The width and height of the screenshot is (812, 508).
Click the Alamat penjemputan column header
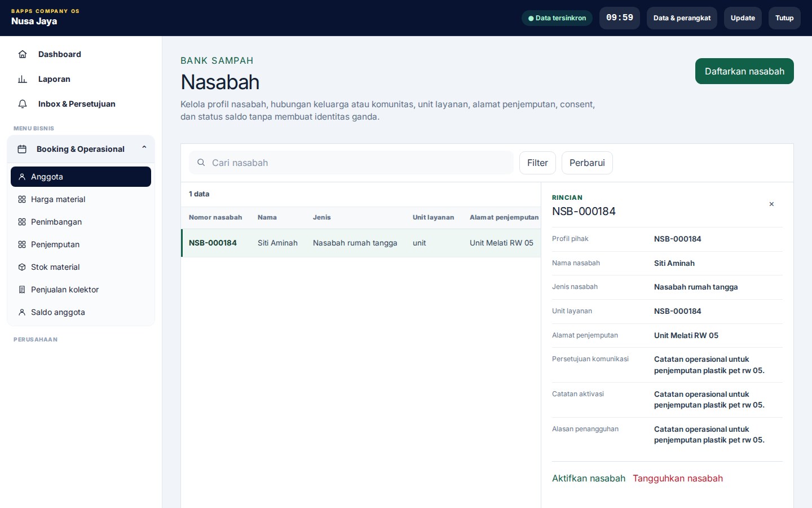click(x=504, y=217)
